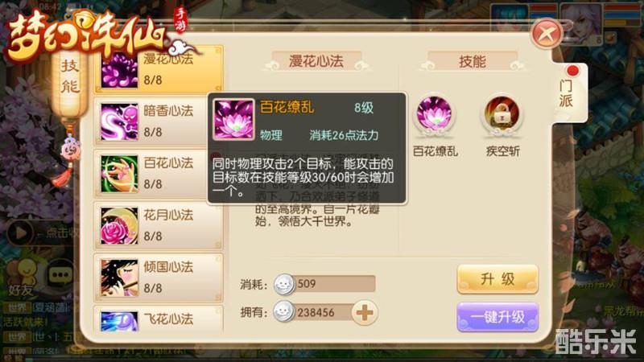Open the chat bubble icon

[61, 275]
